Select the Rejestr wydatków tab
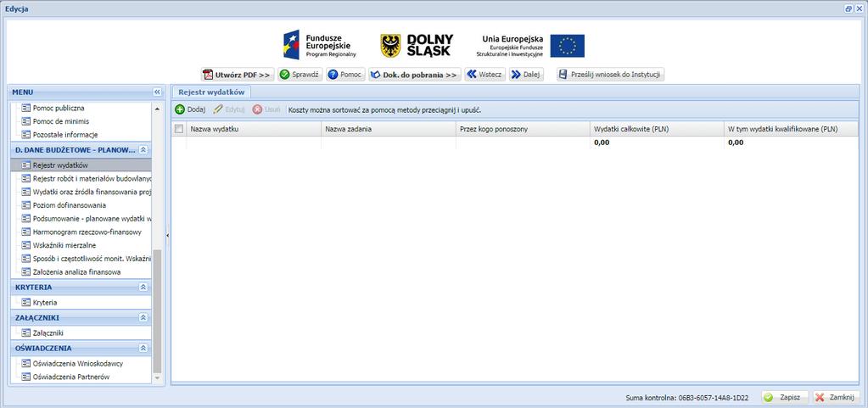 [211, 92]
